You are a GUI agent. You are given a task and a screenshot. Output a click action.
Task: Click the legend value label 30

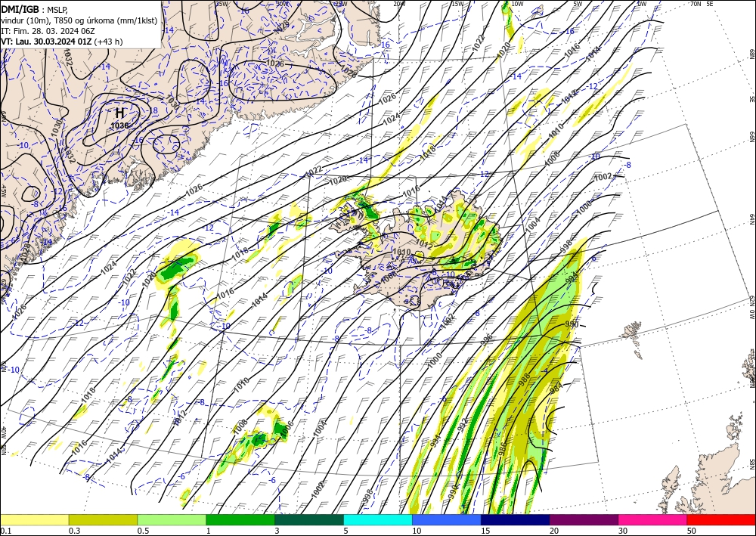pos(623,531)
